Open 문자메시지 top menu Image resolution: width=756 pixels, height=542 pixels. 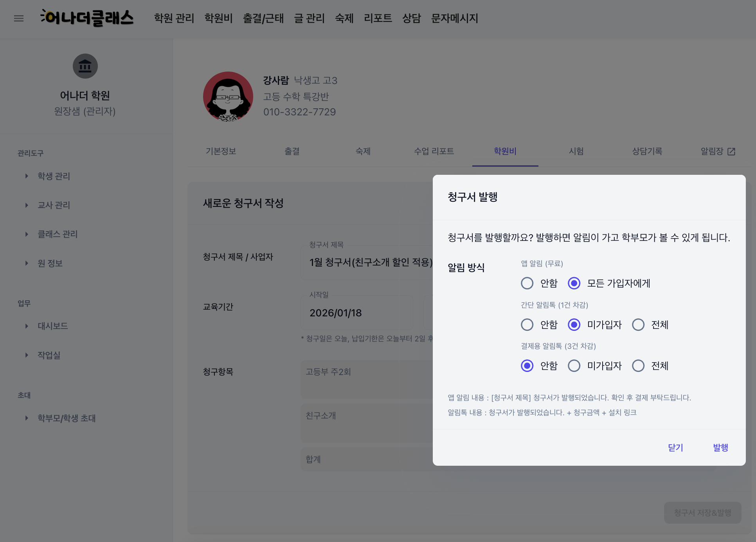tap(454, 18)
